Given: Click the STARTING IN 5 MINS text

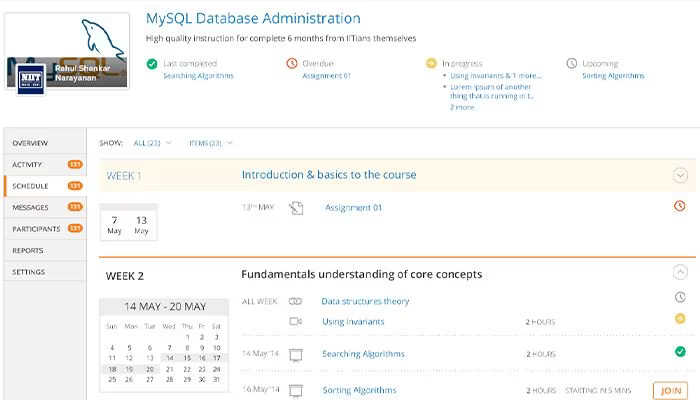Looking at the screenshot, I should (598, 391).
